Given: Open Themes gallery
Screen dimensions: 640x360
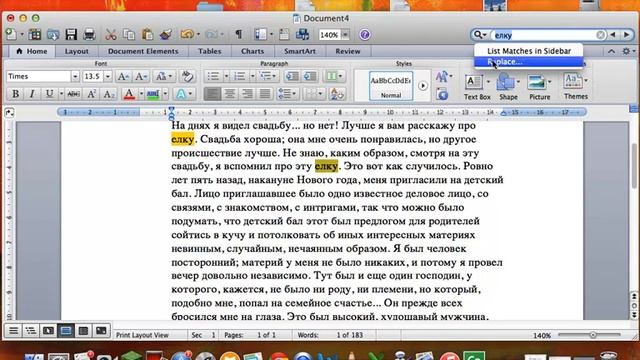Looking at the screenshot, I should point(576,86).
